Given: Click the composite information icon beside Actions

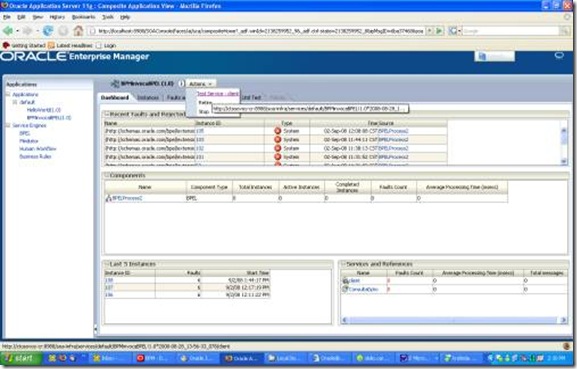Looking at the screenshot, I should [x=181, y=84].
